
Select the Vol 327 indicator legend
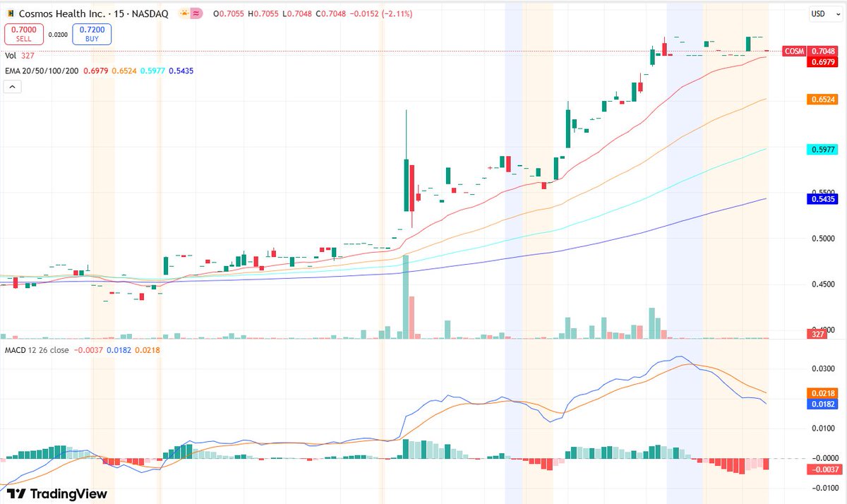[20, 55]
